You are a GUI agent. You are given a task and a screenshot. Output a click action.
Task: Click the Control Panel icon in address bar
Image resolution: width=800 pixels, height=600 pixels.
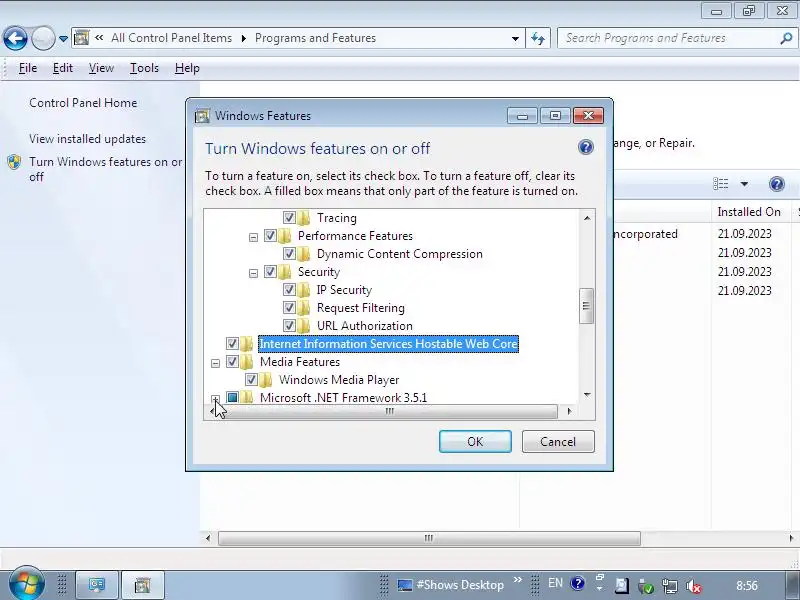[x=81, y=38]
